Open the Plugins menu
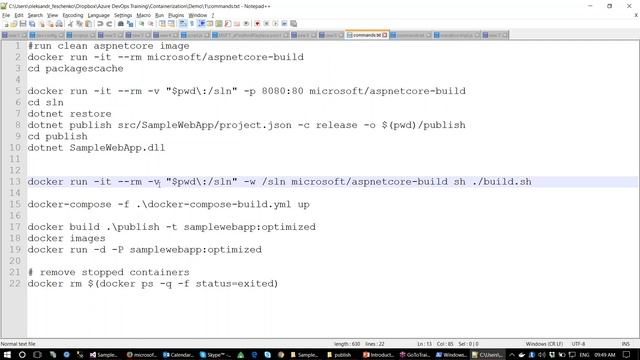Image resolution: width=640 pixels, height=360 pixels. [176, 15]
